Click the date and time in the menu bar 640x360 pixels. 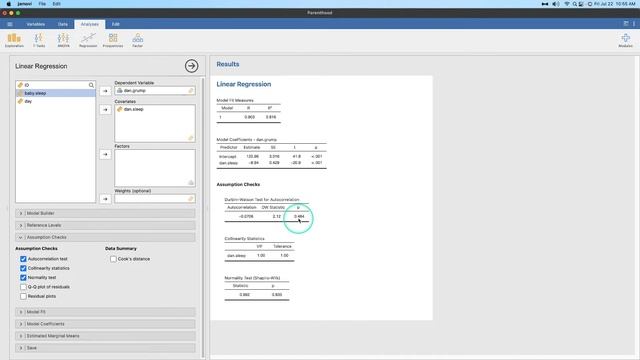(615, 4)
